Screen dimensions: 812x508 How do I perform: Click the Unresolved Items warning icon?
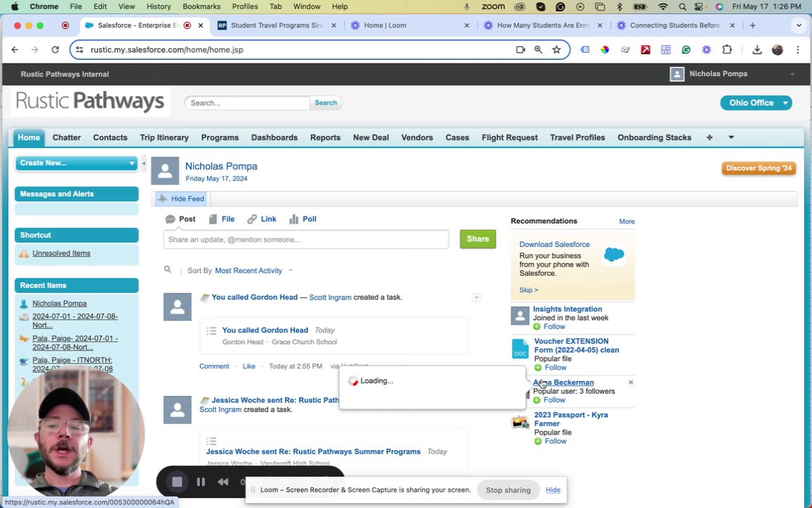[24, 253]
